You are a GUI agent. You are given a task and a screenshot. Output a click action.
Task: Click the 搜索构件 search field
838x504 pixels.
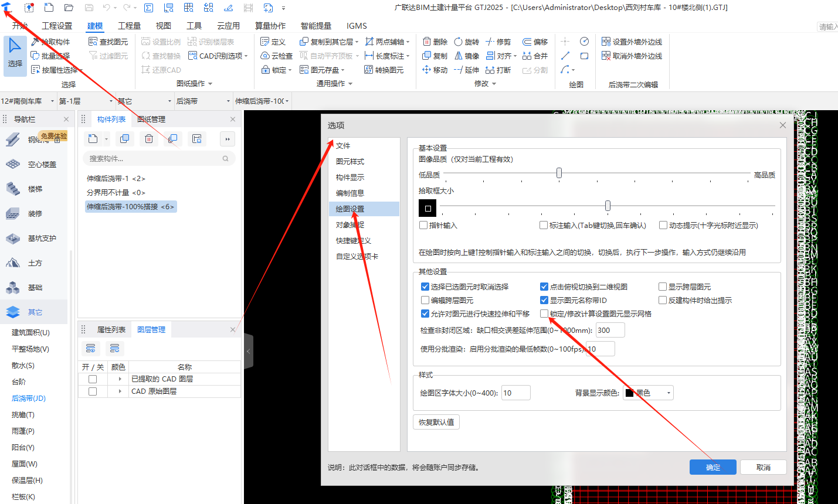158,158
